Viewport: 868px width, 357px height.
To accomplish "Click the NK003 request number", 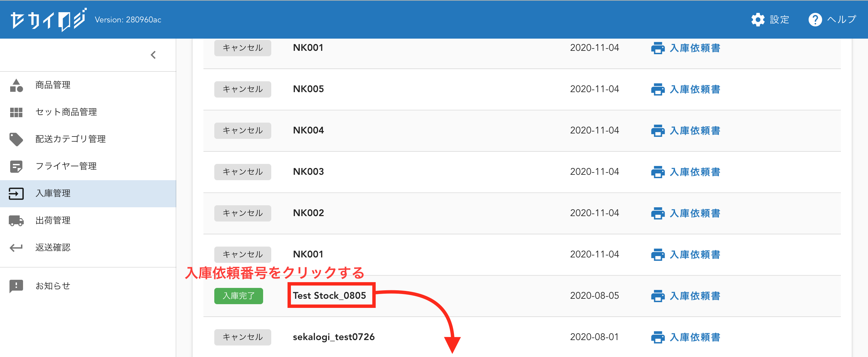I will [308, 172].
